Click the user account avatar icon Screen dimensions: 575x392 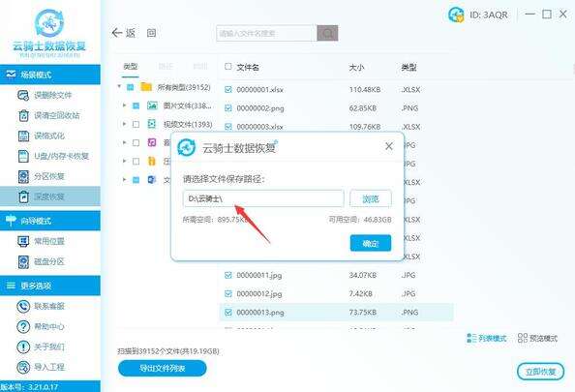pos(456,15)
